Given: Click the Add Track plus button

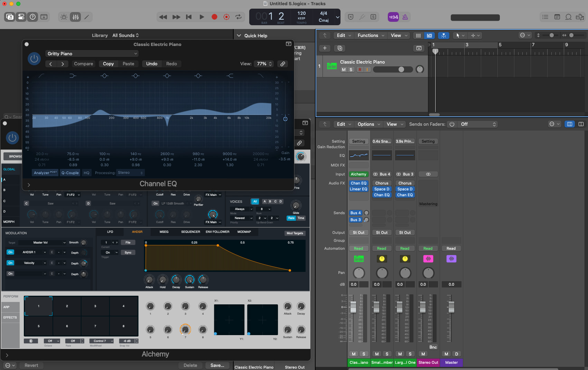Looking at the screenshot, I should click(x=325, y=48).
